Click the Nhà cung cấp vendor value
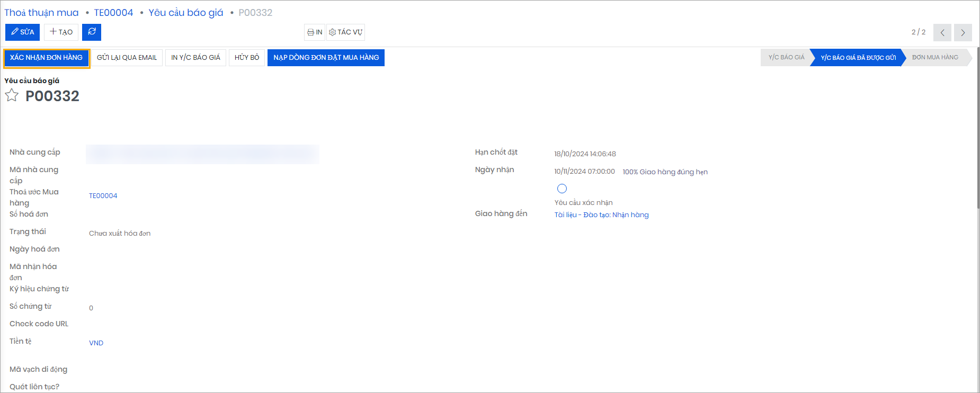The height and width of the screenshot is (393, 980). 202,154
